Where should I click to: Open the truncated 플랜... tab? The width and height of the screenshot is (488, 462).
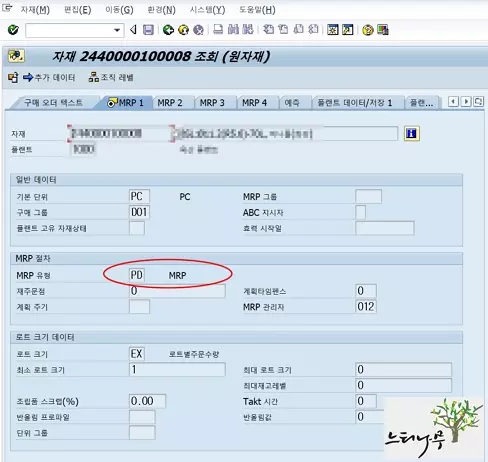pyautogui.click(x=421, y=103)
